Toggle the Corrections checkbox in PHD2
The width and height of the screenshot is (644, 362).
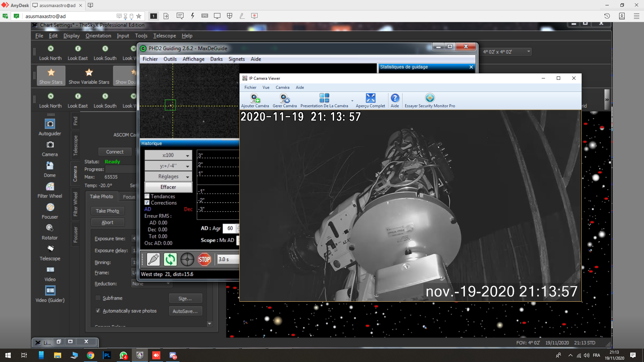(147, 202)
